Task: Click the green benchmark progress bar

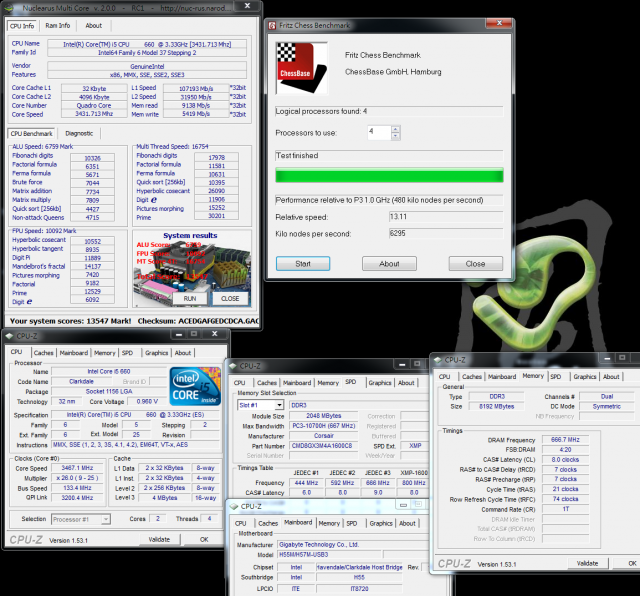Action: [x=389, y=176]
